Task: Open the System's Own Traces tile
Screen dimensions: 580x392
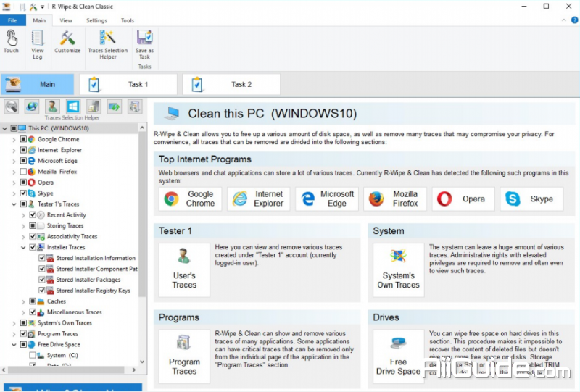Action: [x=398, y=270]
